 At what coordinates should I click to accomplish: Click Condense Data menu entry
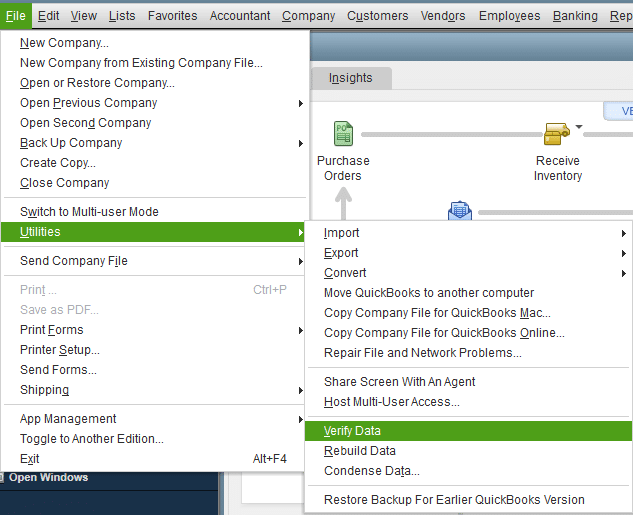click(x=371, y=471)
